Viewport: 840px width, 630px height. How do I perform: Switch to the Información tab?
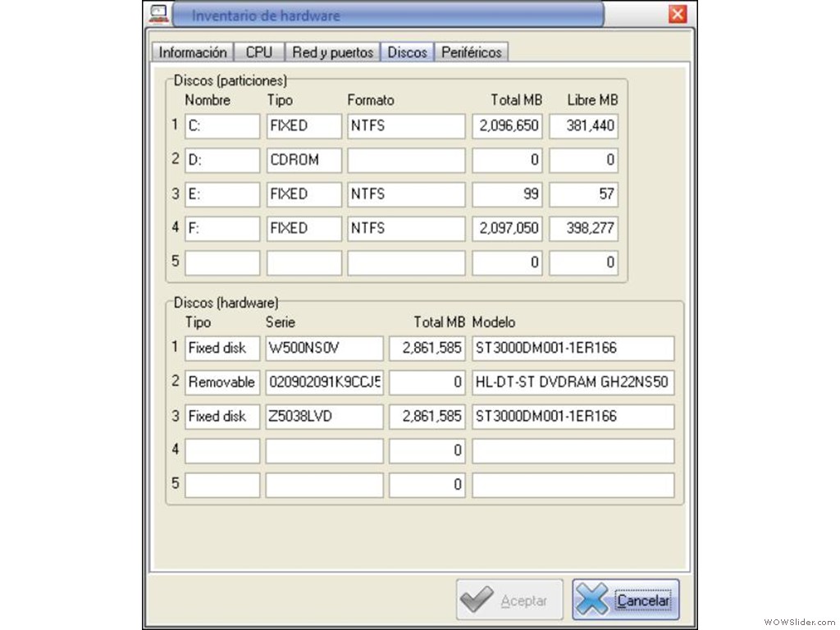193,52
